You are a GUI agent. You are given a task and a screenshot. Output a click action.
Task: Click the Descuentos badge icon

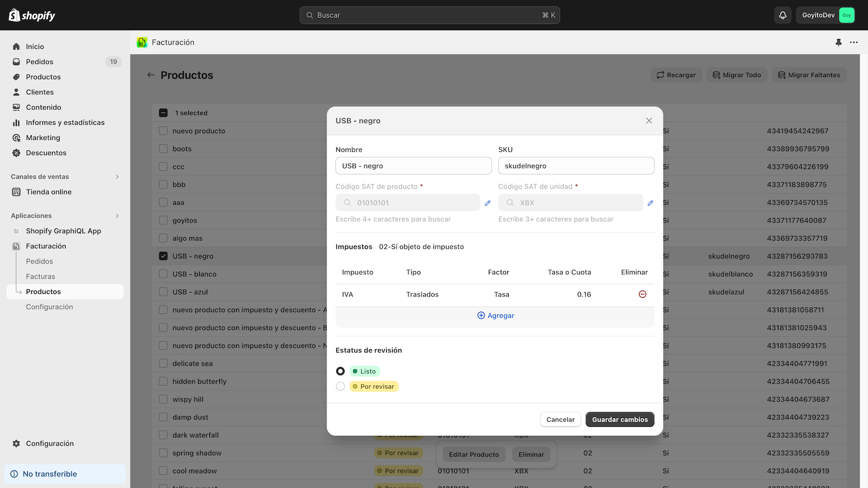tap(16, 153)
